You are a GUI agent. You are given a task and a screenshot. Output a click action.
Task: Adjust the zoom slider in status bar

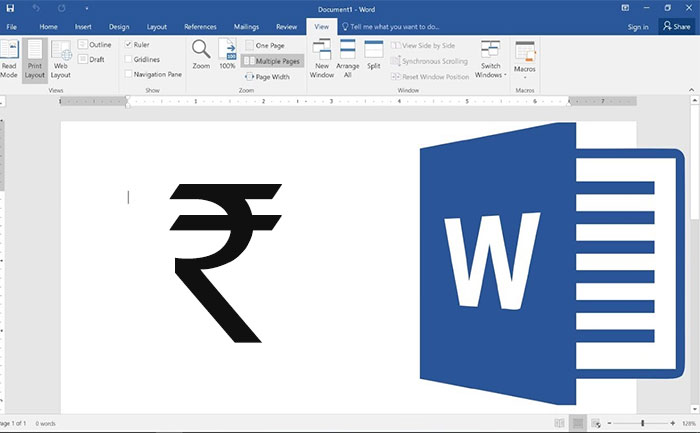[x=642, y=424]
